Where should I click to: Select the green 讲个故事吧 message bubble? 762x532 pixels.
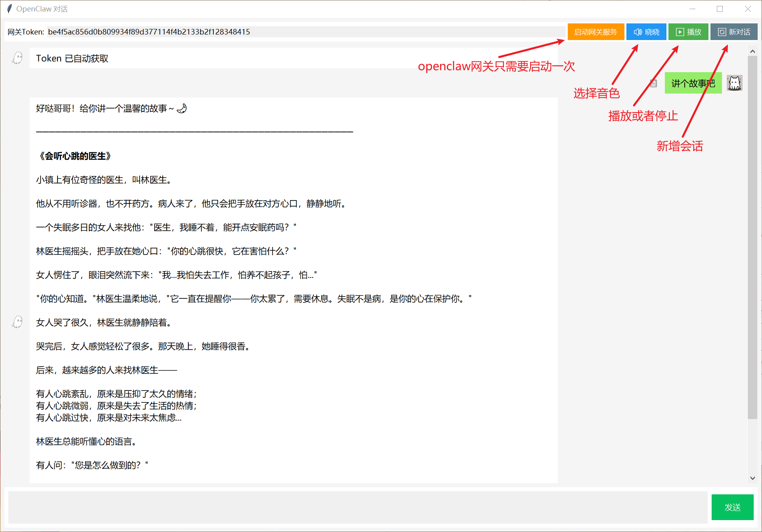[693, 83]
